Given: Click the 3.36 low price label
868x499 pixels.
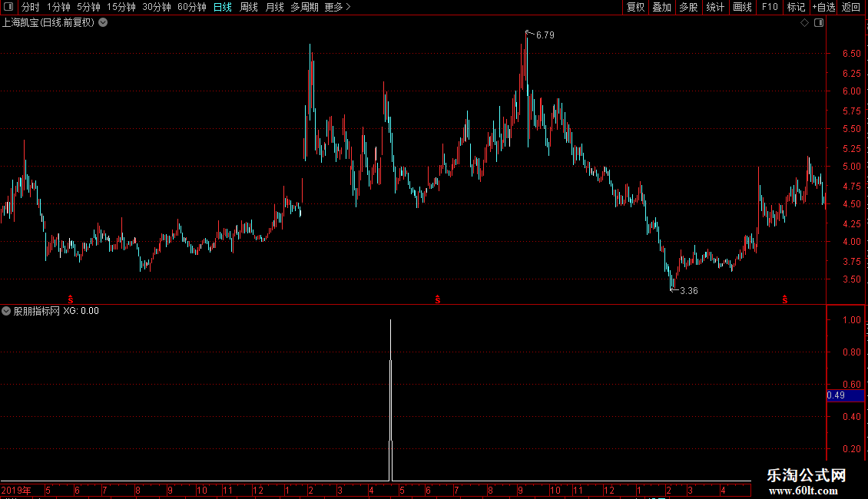Looking at the screenshot, I should 689,291.
